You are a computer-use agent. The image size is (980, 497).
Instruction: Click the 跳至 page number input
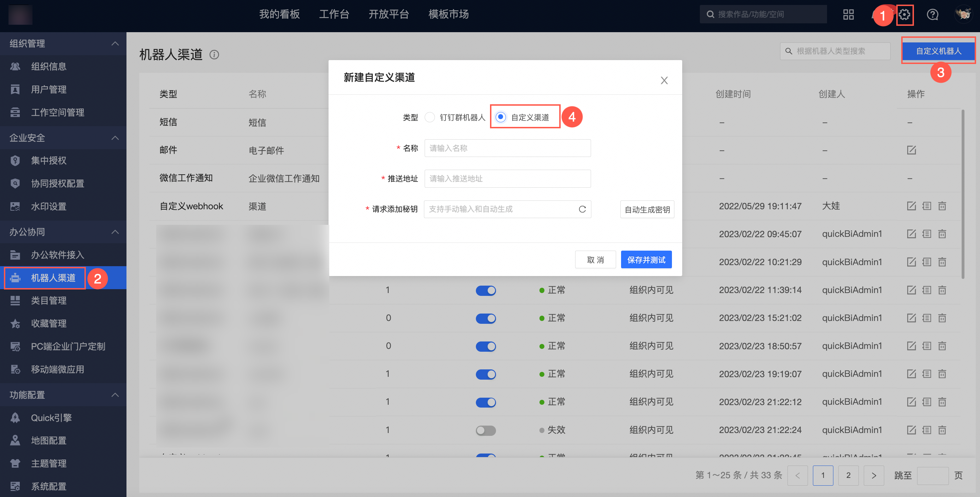[x=932, y=475]
